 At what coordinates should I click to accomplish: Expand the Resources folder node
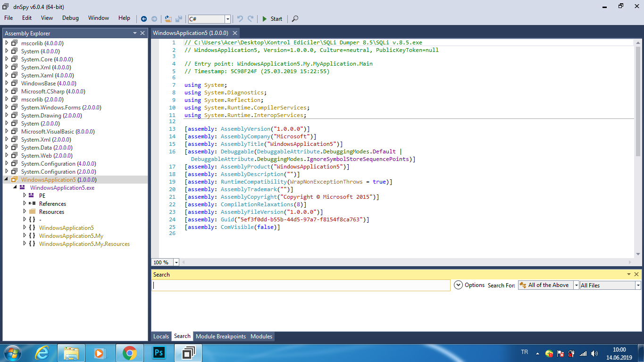tap(25, 211)
